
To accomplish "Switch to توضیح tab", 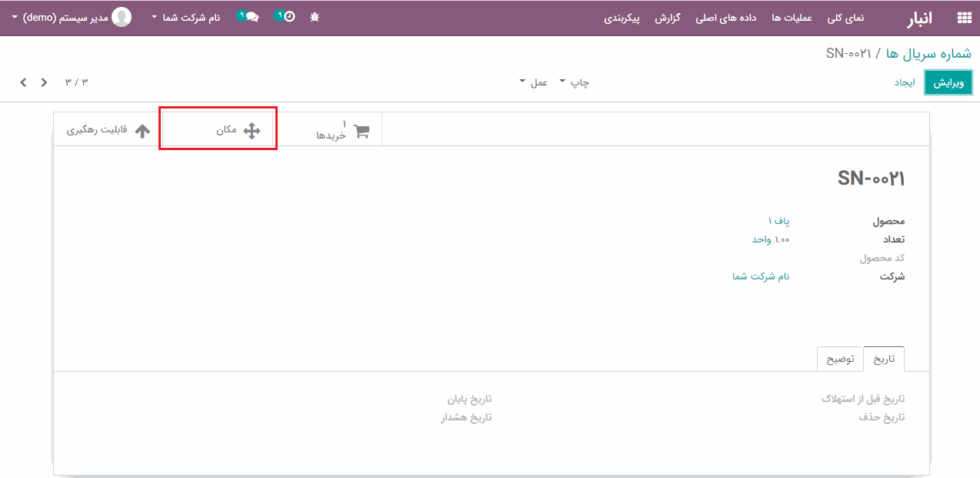I will coord(840,359).
